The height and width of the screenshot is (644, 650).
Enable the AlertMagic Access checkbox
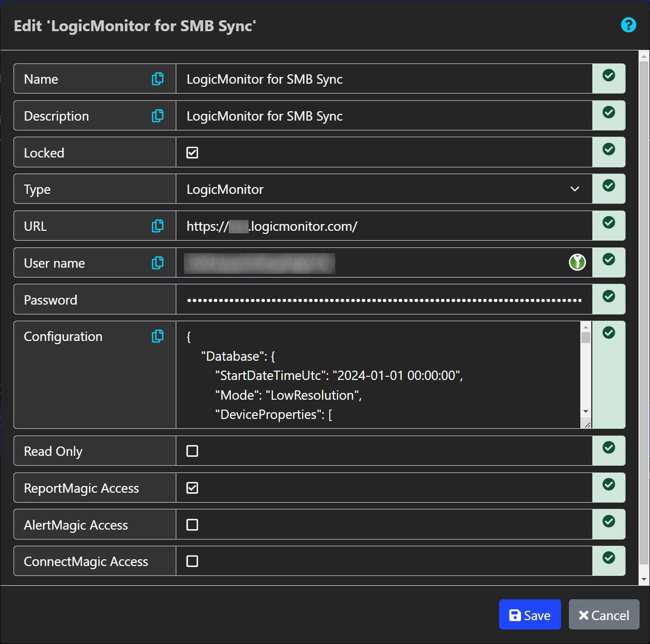192,524
